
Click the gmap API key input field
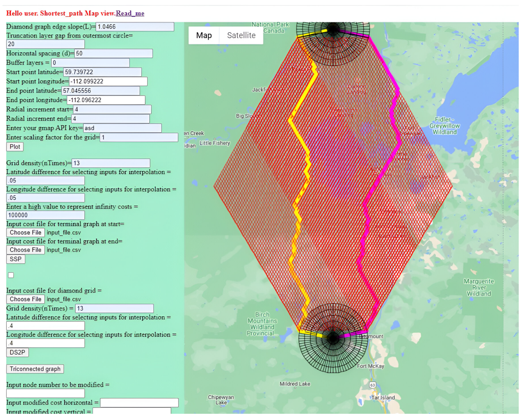tap(122, 128)
